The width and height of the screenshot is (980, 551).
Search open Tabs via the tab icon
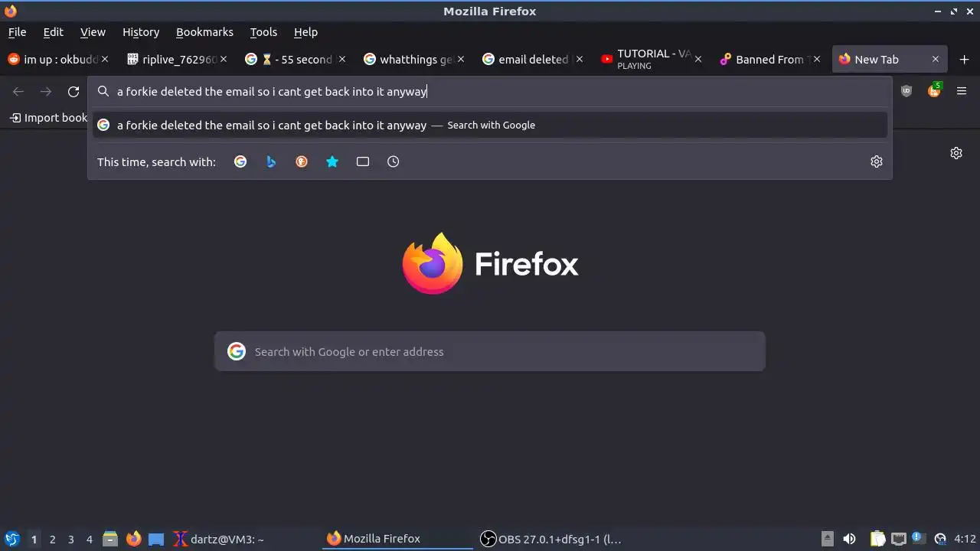pyautogui.click(x=363, y=161)
